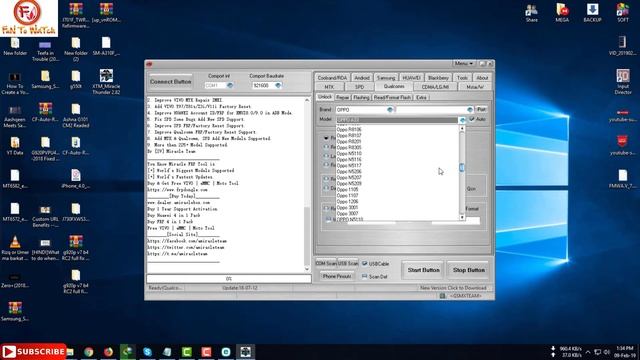Open the MT6572 desktop file
Screen dimensions: 640x360
click(x=15, y=212)
